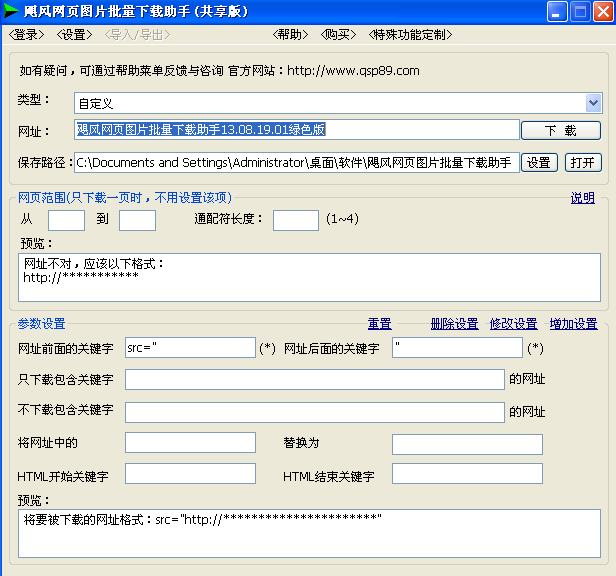
Task: Click the 从 page range start field
Action: coord(66,220)
